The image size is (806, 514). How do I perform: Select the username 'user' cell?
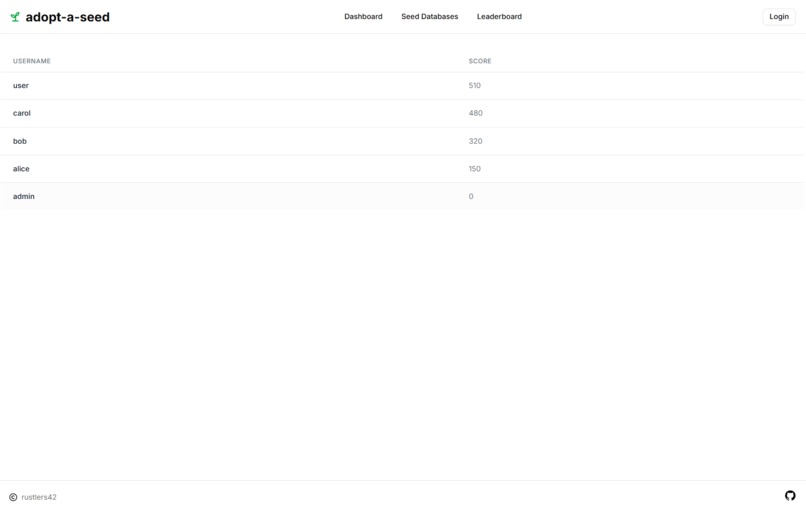point(21,85)
